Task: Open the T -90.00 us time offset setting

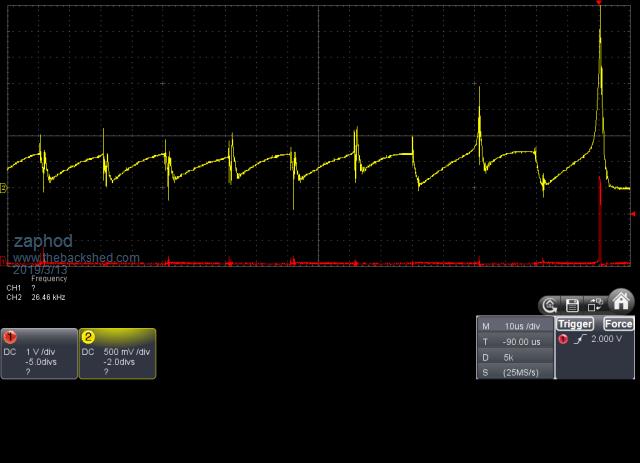Action: [x=515, y=341]
